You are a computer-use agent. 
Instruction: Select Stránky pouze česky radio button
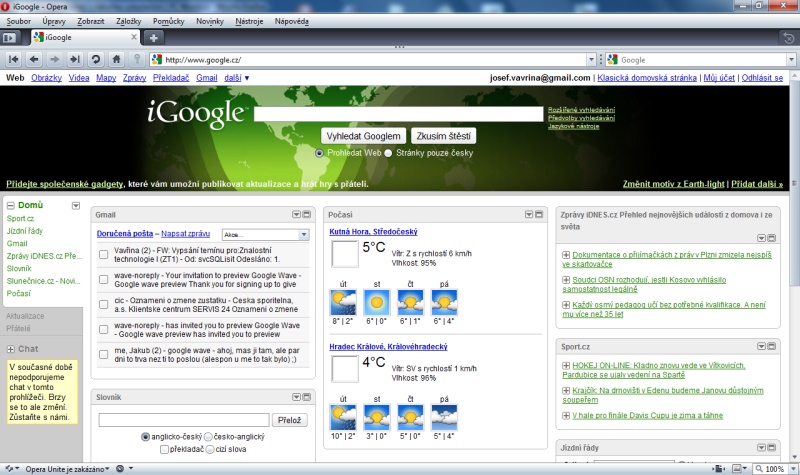[x=388, y=153]
